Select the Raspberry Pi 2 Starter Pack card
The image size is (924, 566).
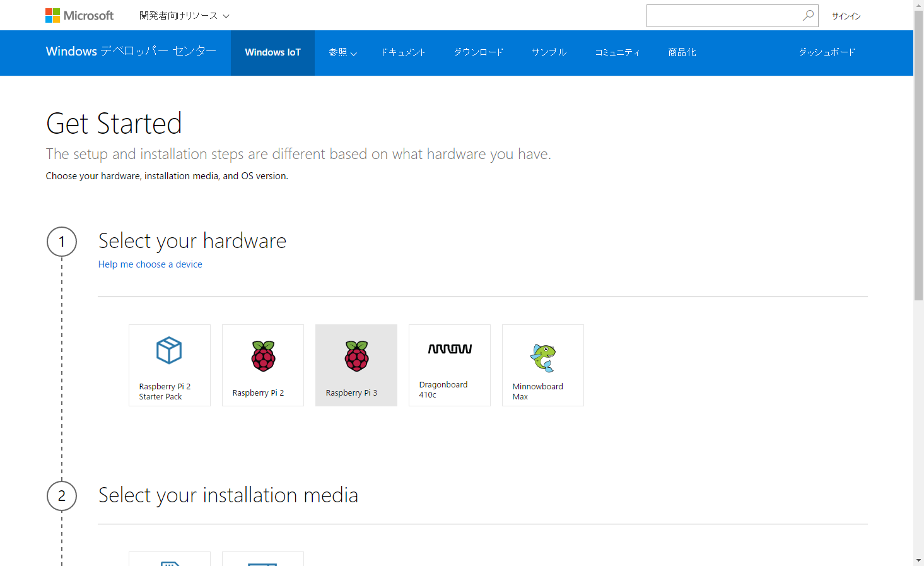[170, 365]
